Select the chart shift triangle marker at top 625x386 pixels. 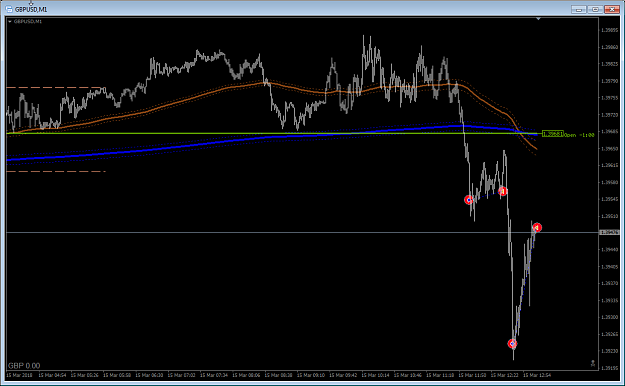(x=538, y=19)
